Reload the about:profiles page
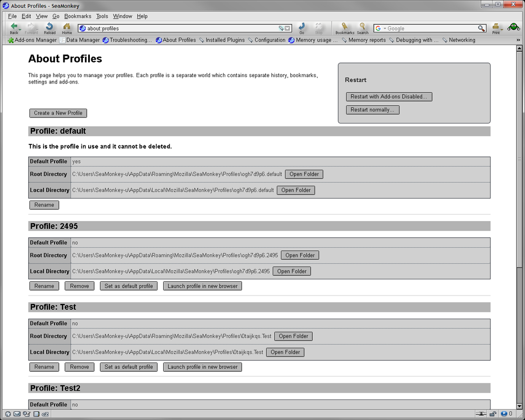Viewport: 525px width, 420px height. pyautogui.click(x=49, y=28)
